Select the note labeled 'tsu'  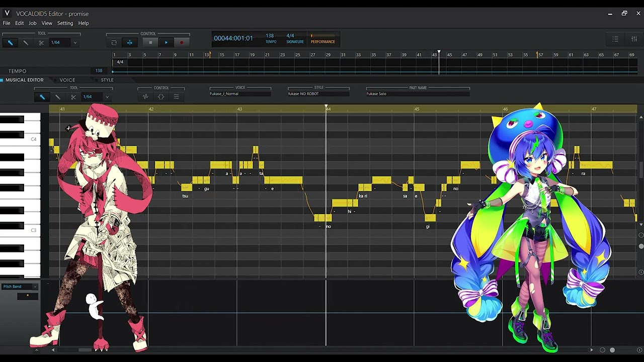point(186,188)
